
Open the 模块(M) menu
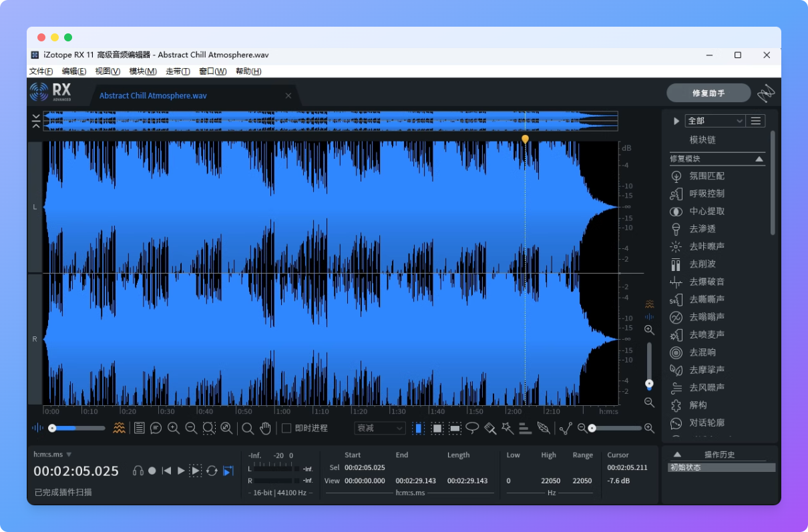pos(143,71)
